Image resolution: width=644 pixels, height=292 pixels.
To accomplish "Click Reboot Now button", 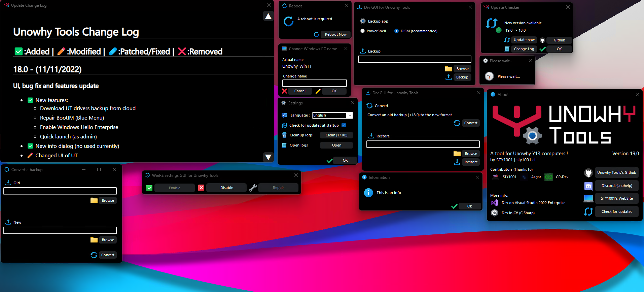I will click(335, 34).
